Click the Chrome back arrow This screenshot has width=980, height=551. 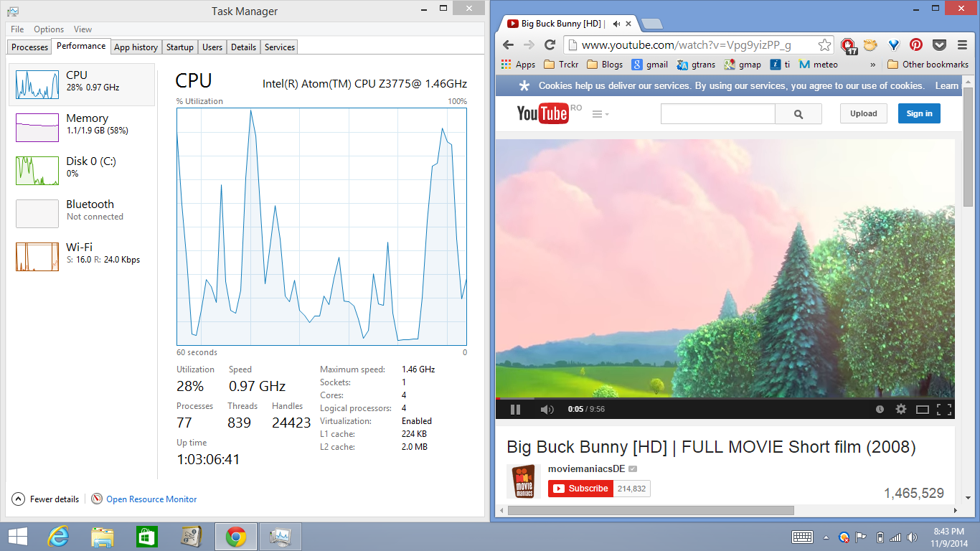(x=508, y=44)
